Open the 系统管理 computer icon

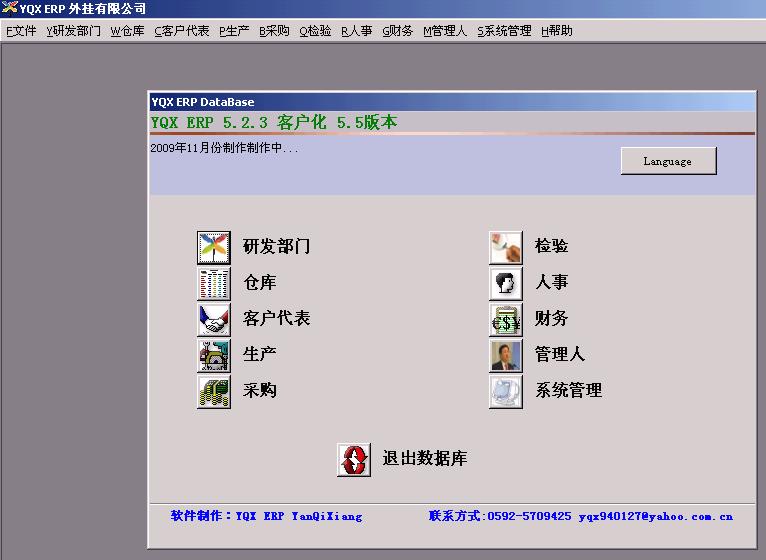506,391
